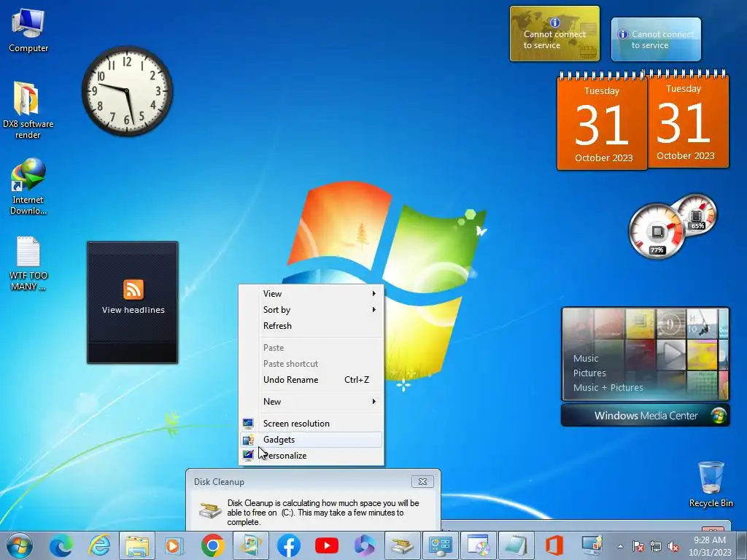The image size is (747, 560).
Task: Launch Microsoft Office from the taskbar
Action: pyautogui.click(x=554, y=545)
